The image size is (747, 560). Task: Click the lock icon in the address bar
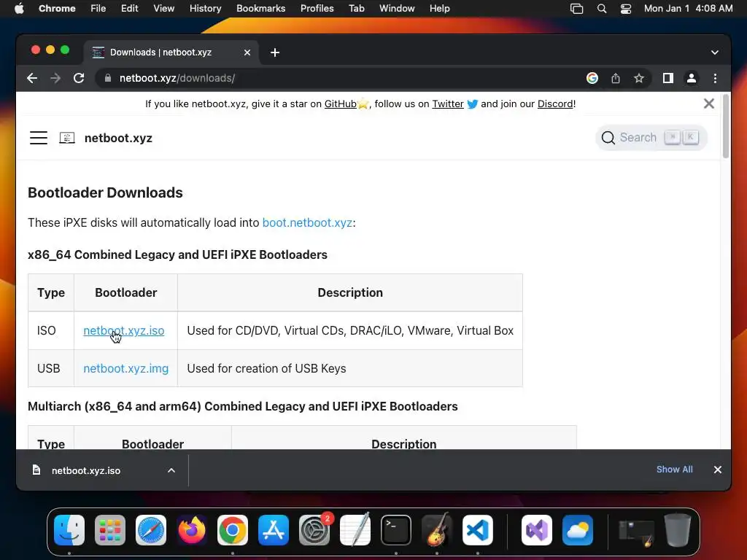point(108,78)
